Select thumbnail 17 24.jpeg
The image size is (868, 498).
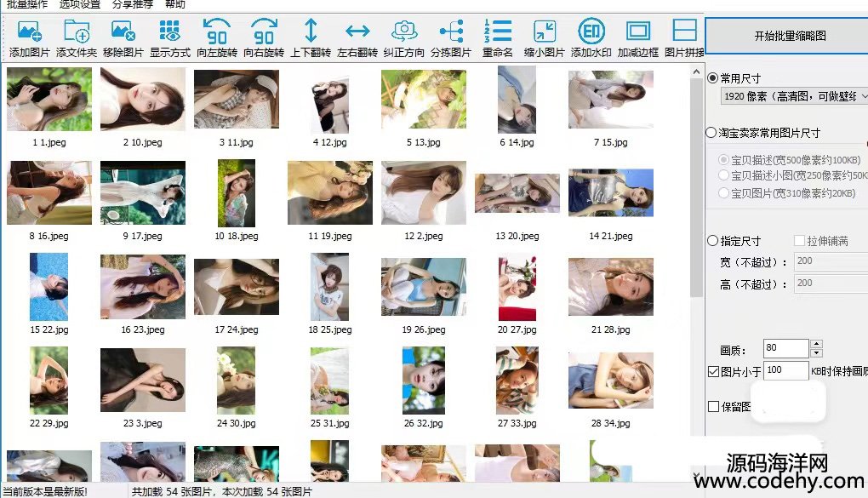(237, 287)
